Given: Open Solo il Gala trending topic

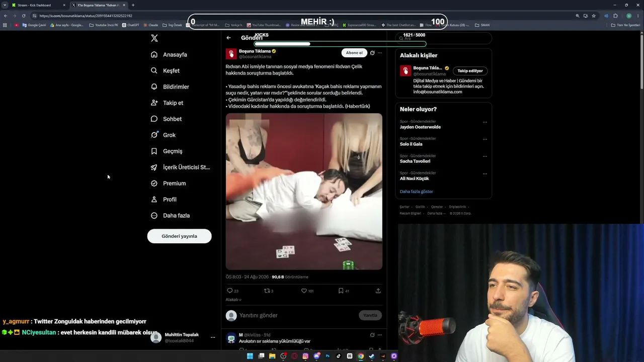Looking at the screenshot, I should pos(411,144).
